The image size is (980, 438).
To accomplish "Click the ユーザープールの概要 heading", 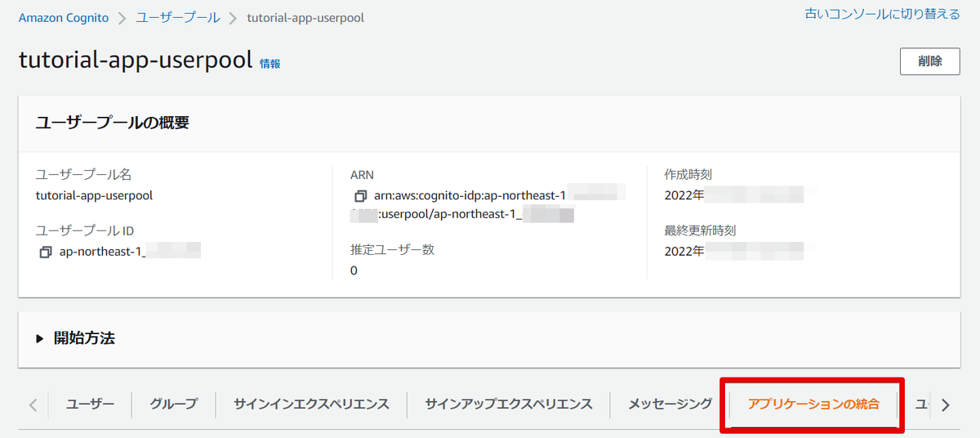I will click(113, 123).
